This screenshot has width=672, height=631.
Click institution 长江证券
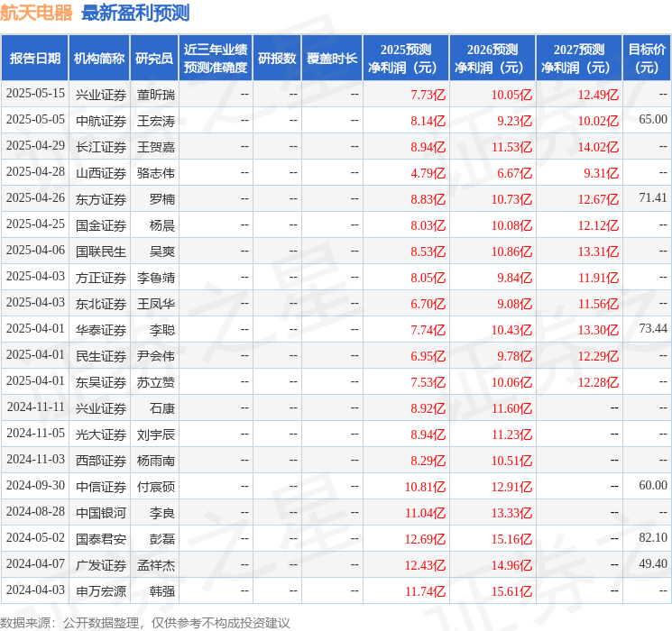tap(101, 147)
